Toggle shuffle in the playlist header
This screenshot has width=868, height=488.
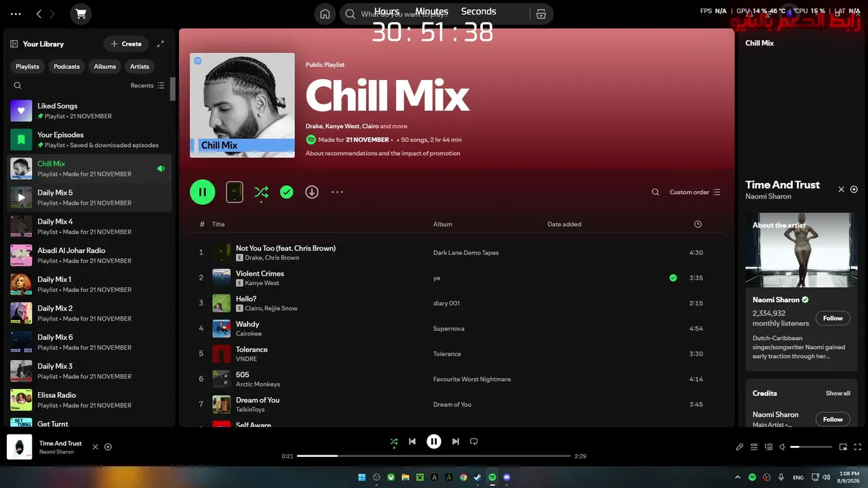(261, 192)
